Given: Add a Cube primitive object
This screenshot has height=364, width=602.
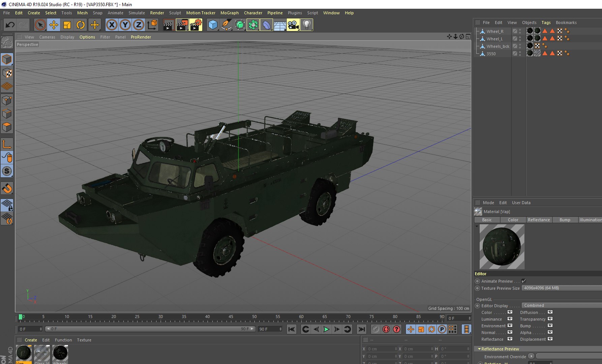Looking at the screenshot, I should pyautogui.click(x=213, y=25).
